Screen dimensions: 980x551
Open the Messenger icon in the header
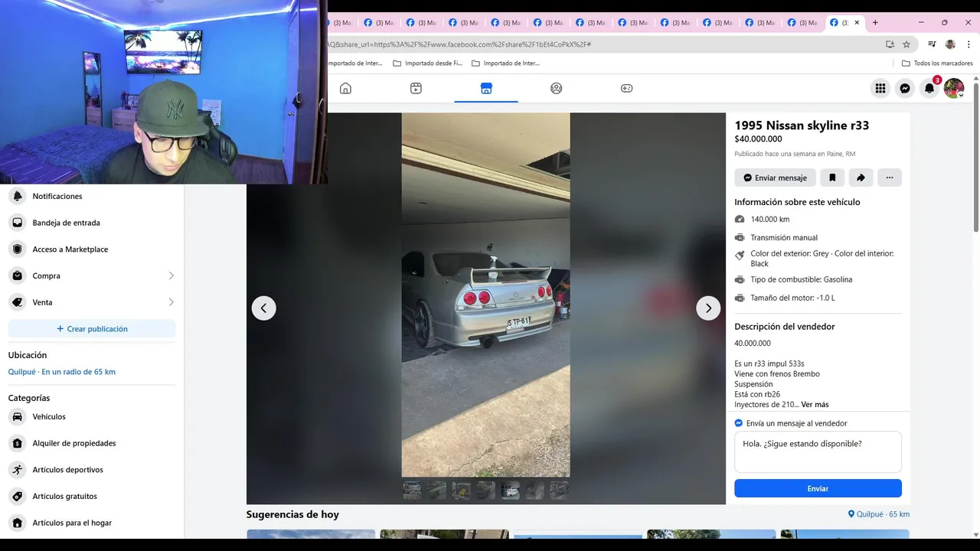tap(905, 88)
